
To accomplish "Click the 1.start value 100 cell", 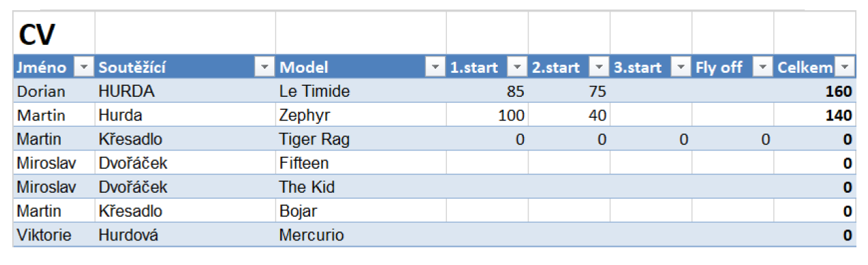I will coord(487,115).
